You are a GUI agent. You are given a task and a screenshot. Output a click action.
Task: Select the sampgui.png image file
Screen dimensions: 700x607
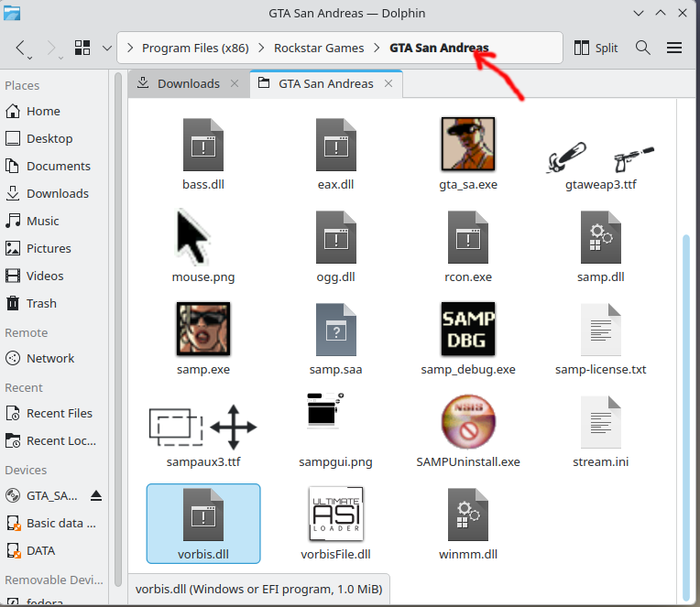pos(325,410)
